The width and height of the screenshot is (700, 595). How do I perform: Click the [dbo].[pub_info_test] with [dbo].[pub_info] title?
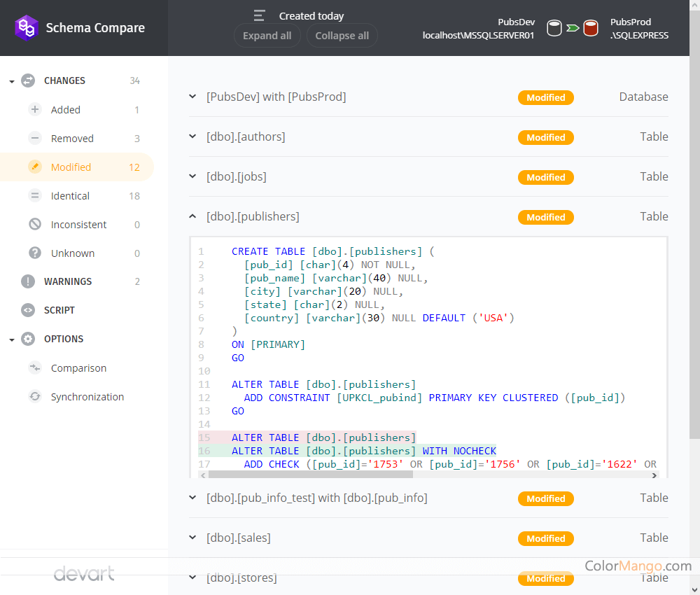click(x=316, y=497)
